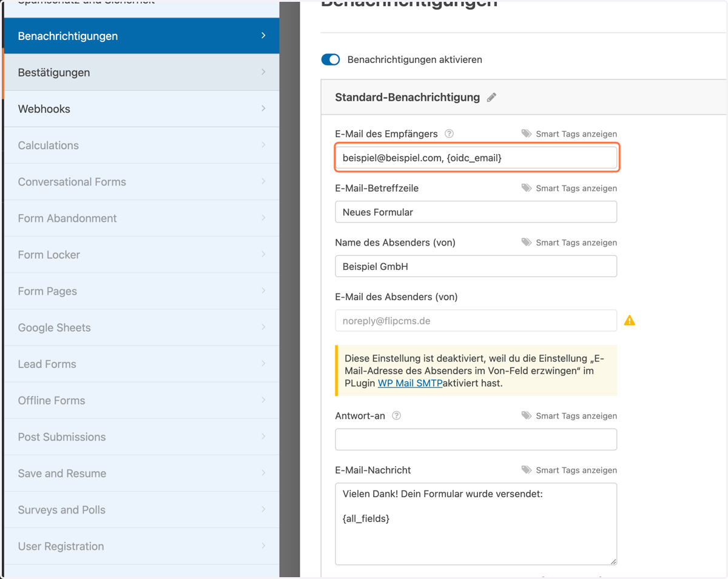728x579 pixels.
Task: Open the Conversational Forms section
Action: click(141, 181)
